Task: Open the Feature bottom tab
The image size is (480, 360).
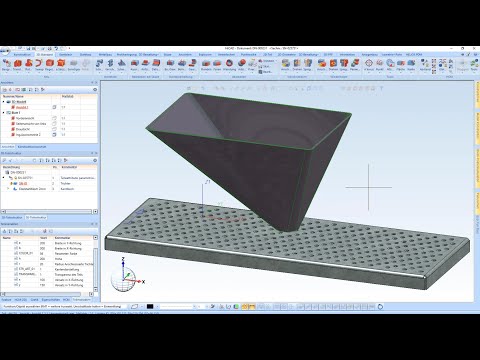Action: coord(6,300)
